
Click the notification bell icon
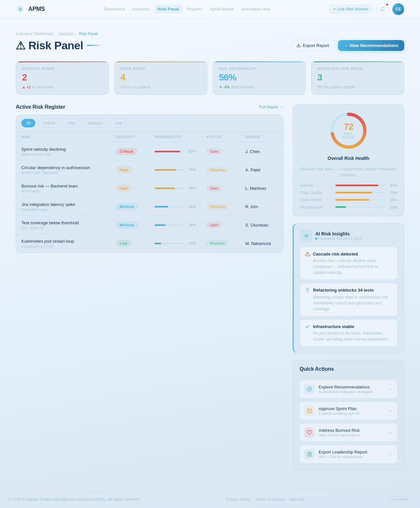pyautogui.click(x=382, y=9)
